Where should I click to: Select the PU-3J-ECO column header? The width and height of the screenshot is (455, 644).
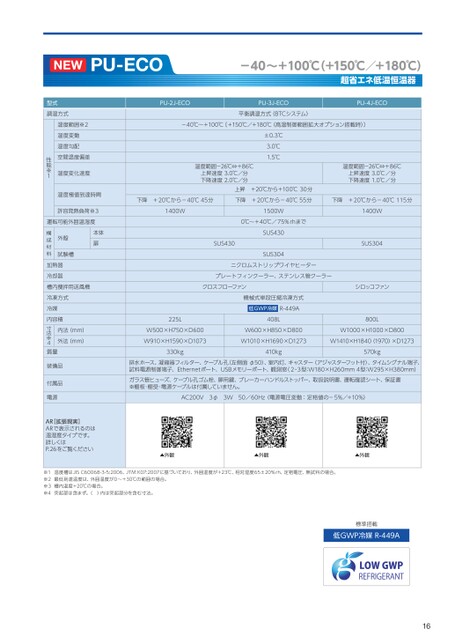pyautogui.click(x=273, y=103)
